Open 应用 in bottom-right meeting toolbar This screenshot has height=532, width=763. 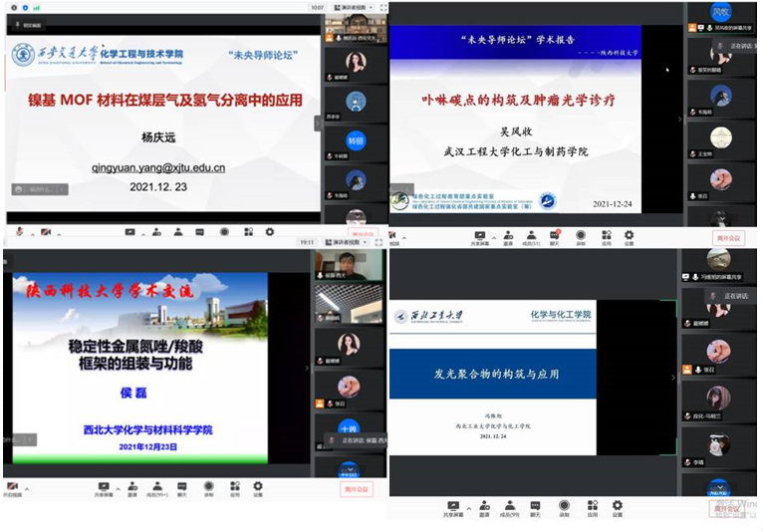[593, 509]
